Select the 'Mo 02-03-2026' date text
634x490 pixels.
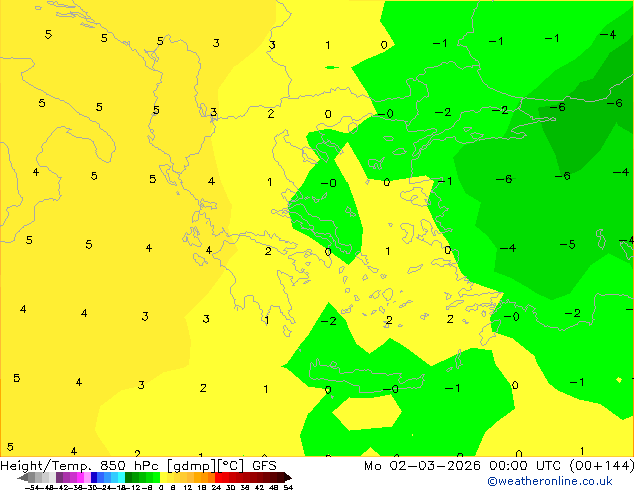click(422, 466)
